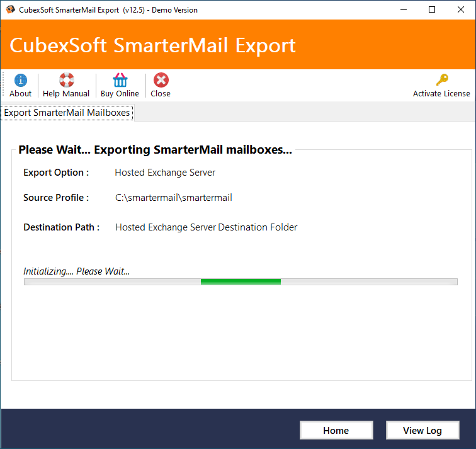Click the 'Hosted Exchange Server' export option value
Image resolution: width=476 pixels, height=449 pixels.
(165, 173)
